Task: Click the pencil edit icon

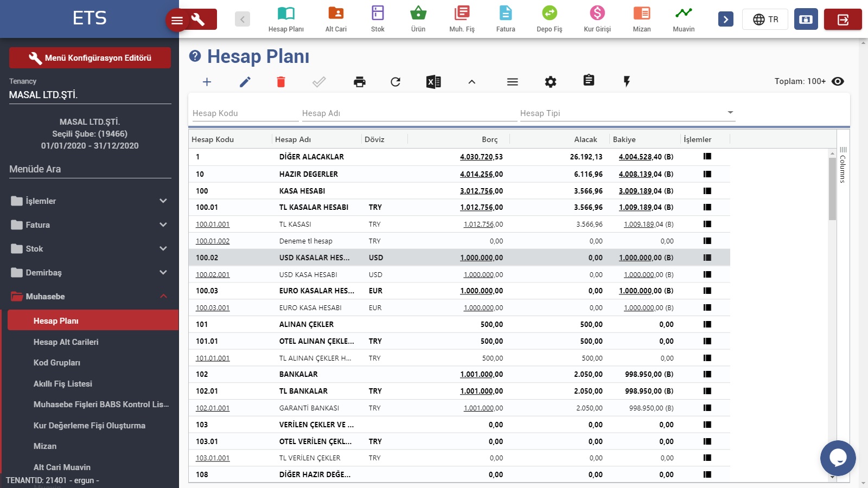Action: (245, 82)
